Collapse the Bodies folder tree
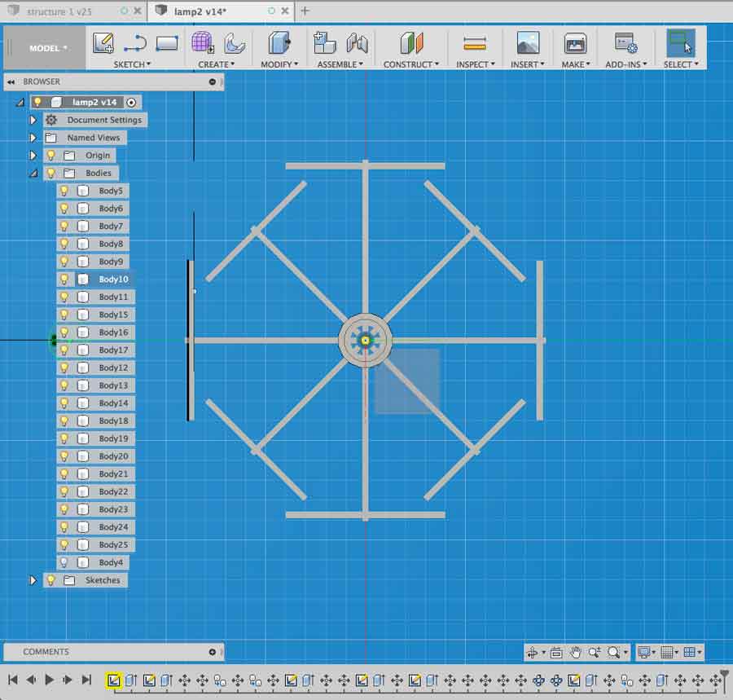Image resolution: width=733 pixels, height=700 pixels. [33, 173]
